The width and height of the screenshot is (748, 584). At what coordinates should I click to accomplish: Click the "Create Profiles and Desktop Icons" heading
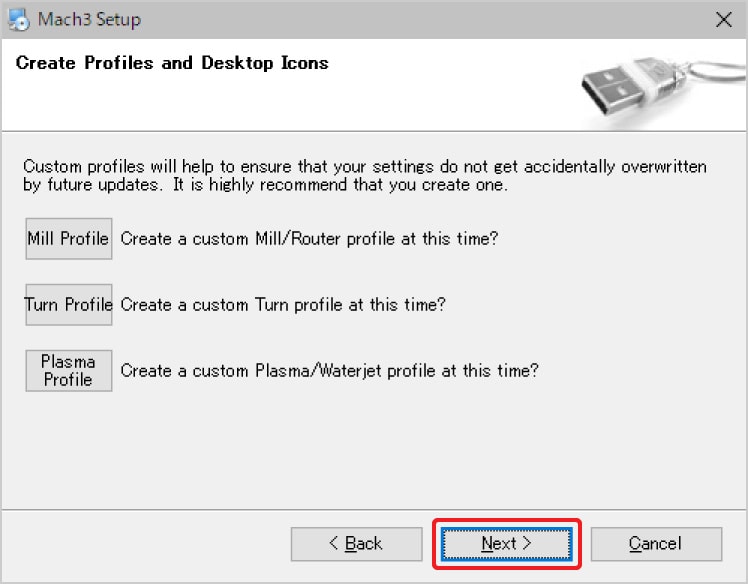(x=172, y=63)
